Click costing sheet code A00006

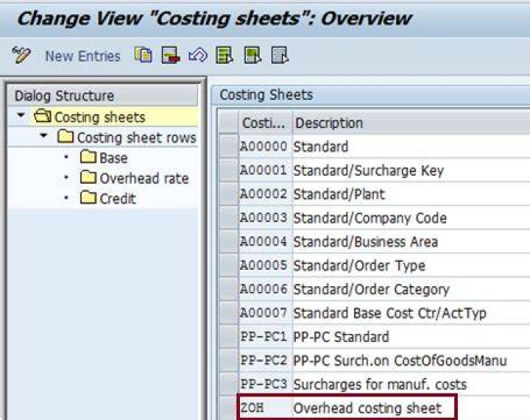click(264, 289)
